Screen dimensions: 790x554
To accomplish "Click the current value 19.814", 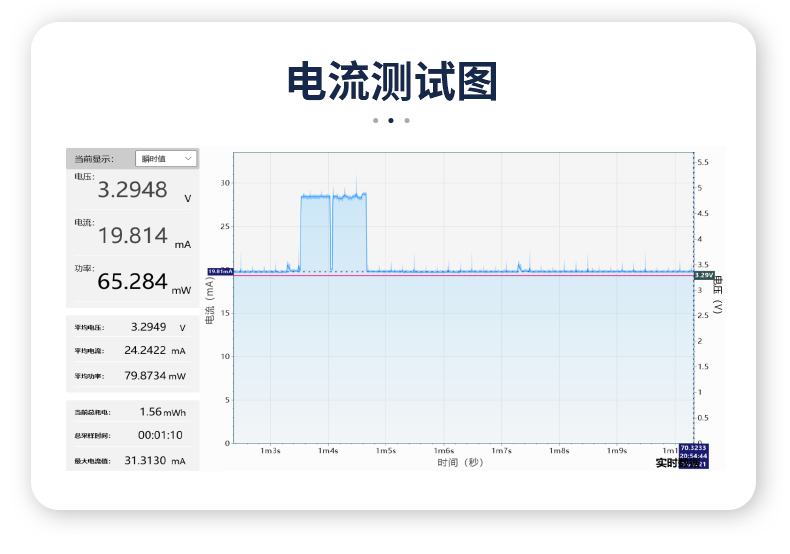I will coord(132,236).
